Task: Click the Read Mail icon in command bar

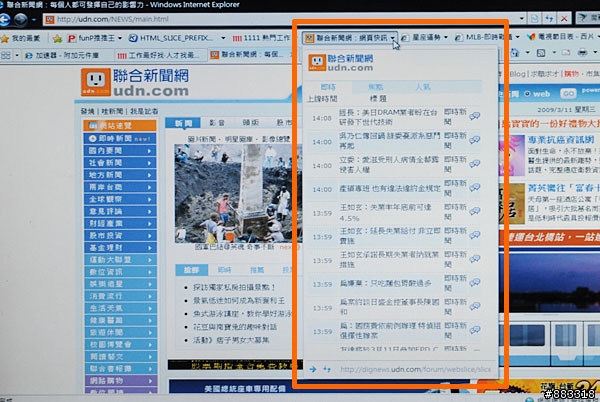Action: pos(566,52)
